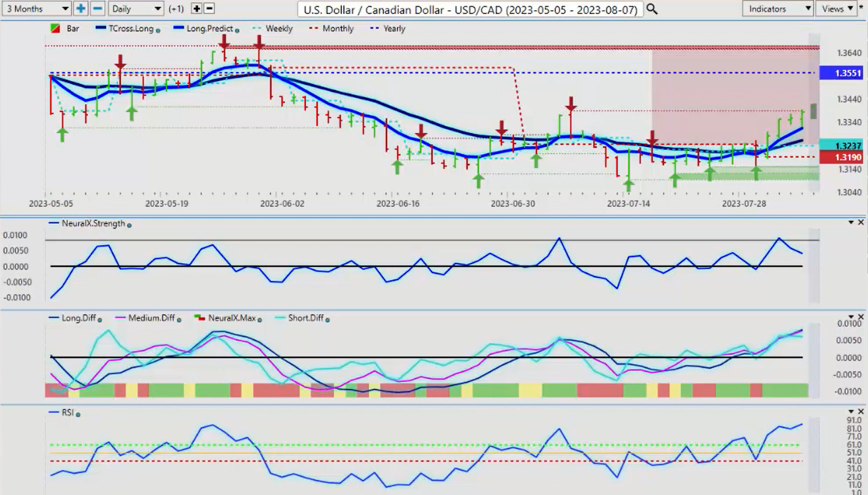The image size is (868, 495).
Task: Click the settings dot beside Long.Diff
Action: click(x=100, y=319)
